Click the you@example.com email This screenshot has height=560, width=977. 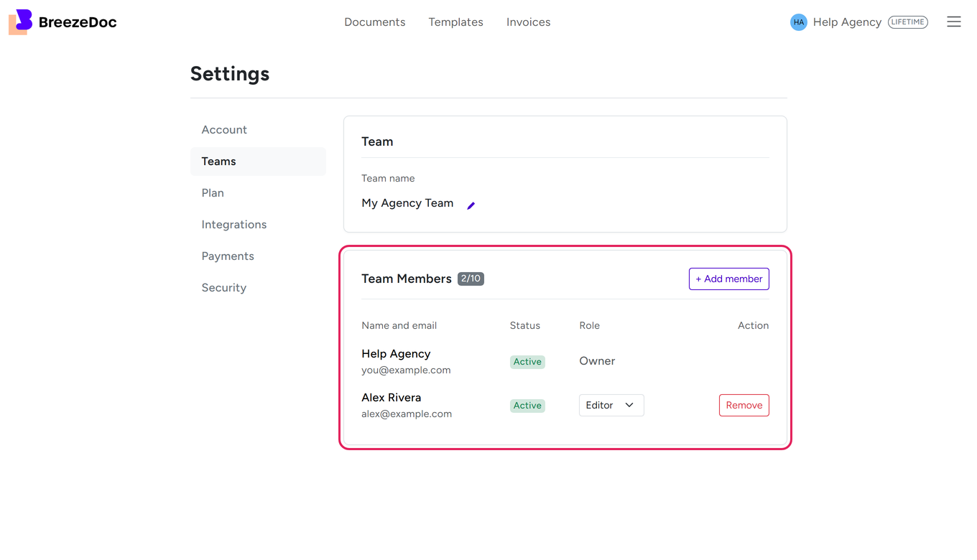pyautogui.click(x=406, y=370)
